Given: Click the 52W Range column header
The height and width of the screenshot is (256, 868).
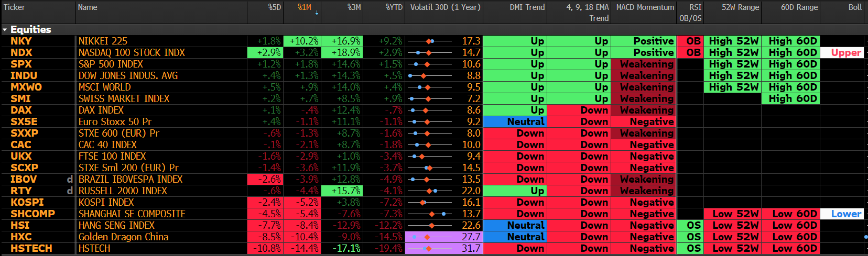Looking at the screenshot, I should (740, 7).
